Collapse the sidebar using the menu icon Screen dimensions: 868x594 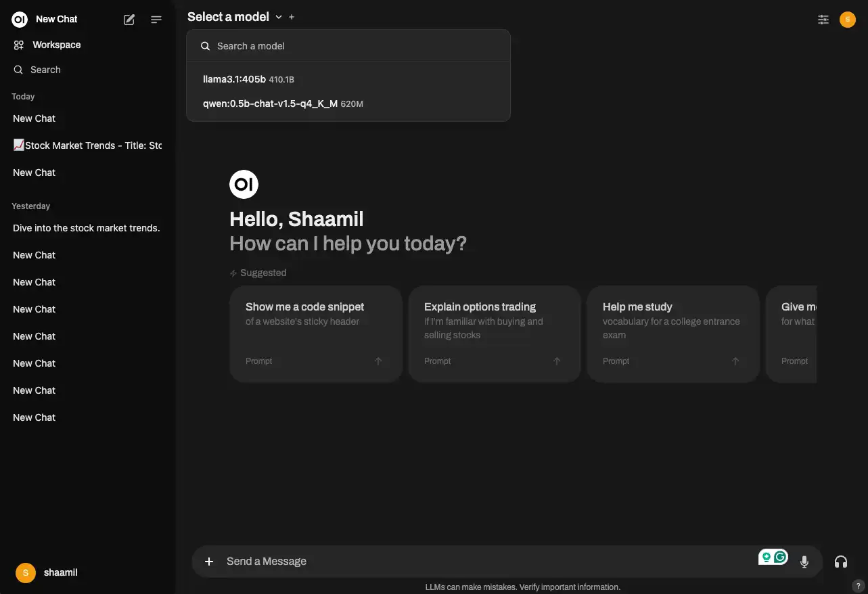point(156,20)
